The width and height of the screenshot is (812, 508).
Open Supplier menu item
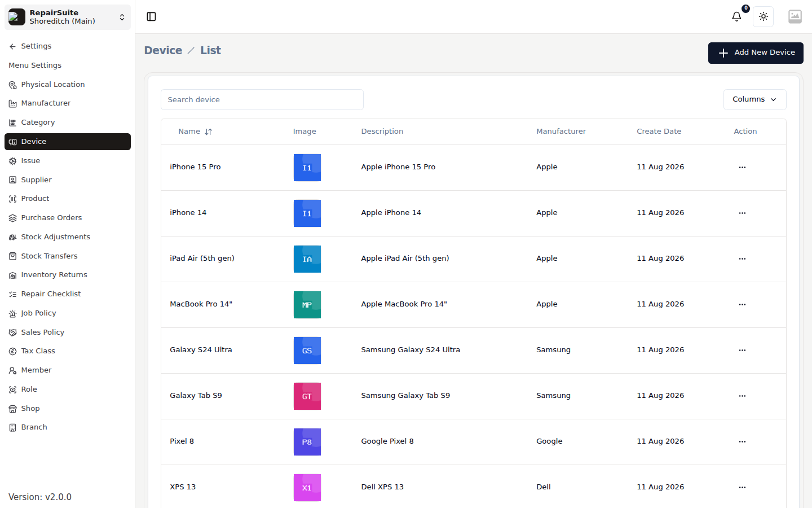tap(68, 180)
